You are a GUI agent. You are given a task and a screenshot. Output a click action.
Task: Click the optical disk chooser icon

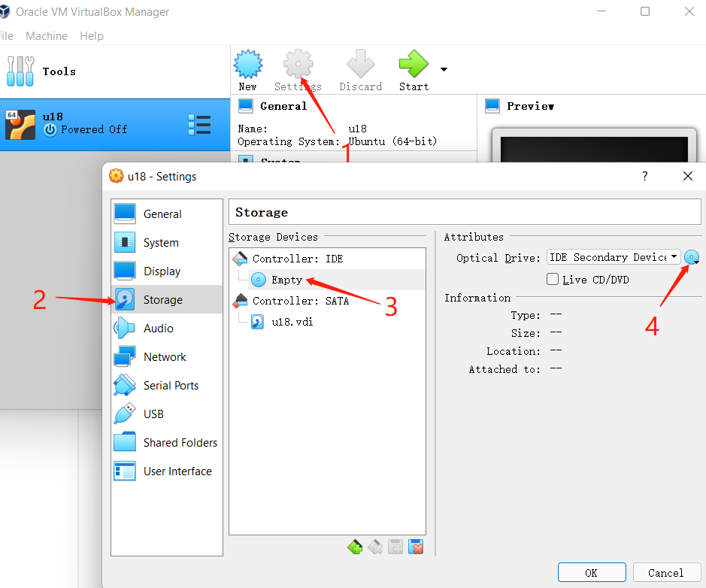[x=692, y=257]
